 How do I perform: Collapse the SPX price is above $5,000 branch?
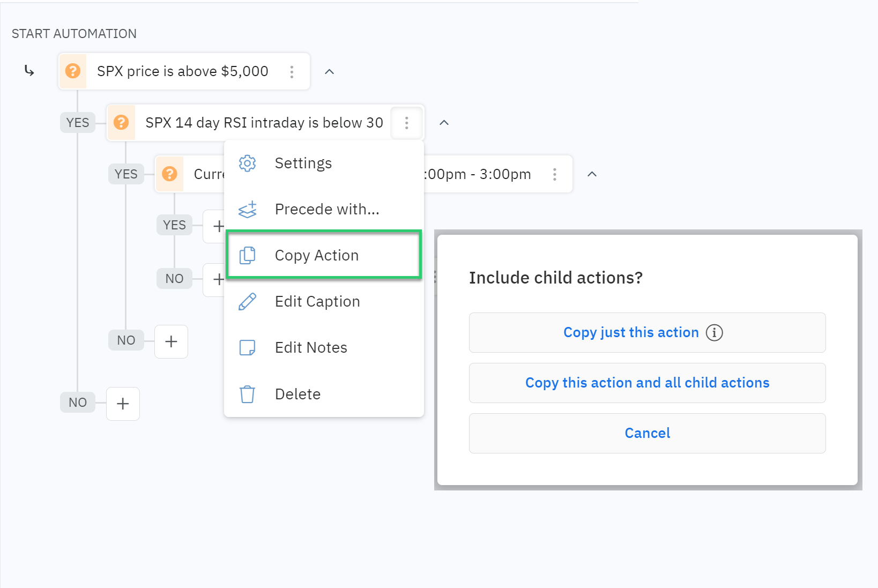pos(330,72)
